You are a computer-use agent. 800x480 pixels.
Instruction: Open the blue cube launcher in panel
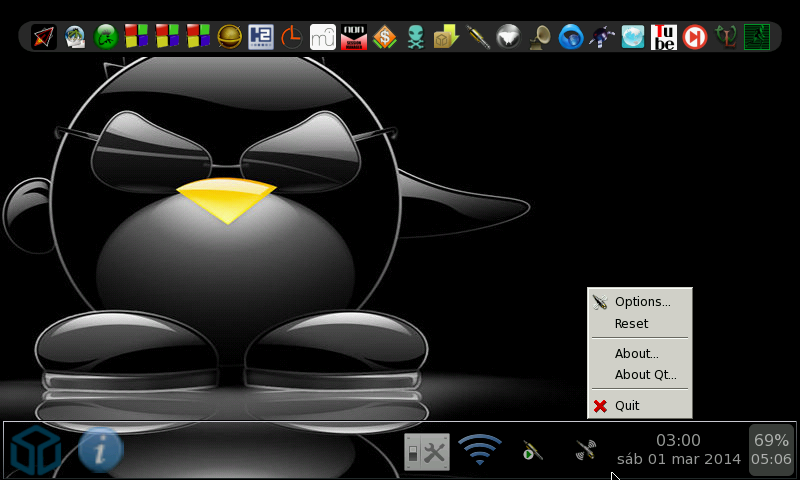pyautogui.click(x=36, y=451)
